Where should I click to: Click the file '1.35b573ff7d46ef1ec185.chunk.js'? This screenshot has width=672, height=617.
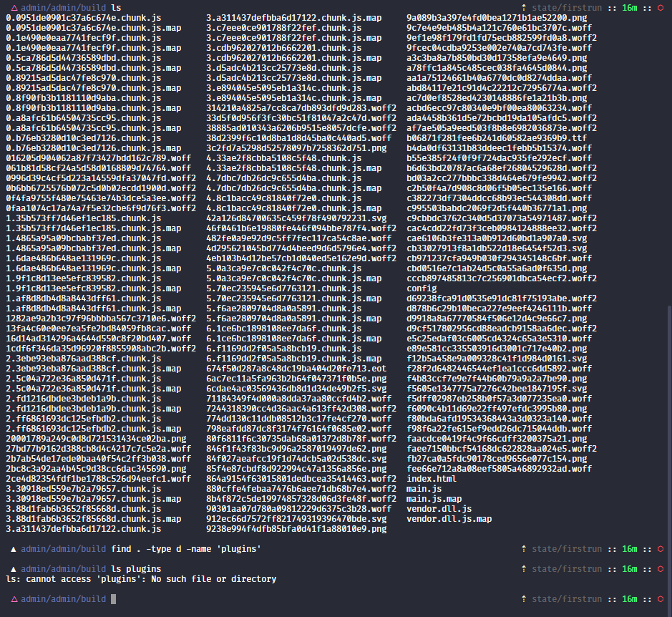[84, 218]
